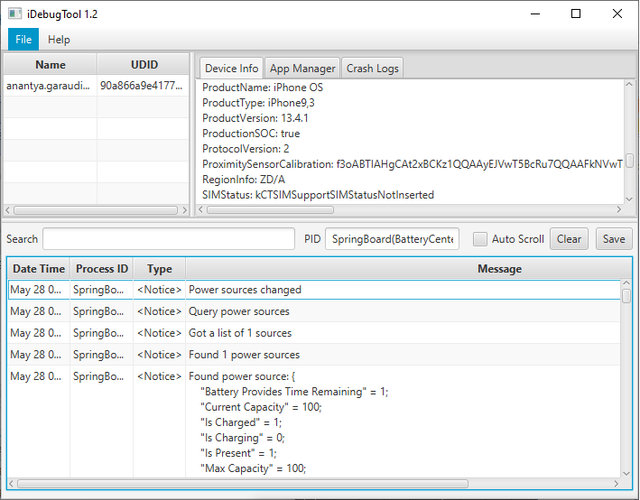Focus the Search input field

(169, 239)
